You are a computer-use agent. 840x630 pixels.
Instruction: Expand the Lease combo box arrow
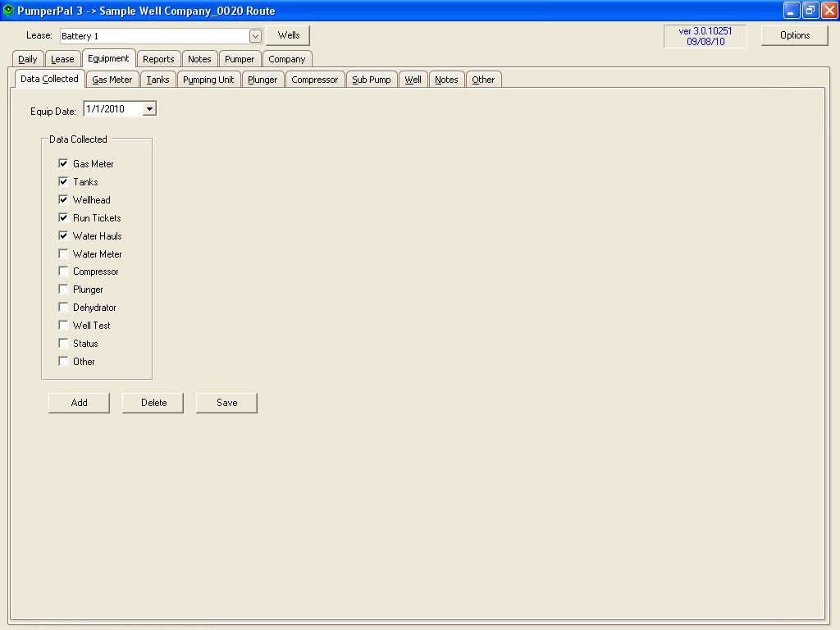(254, 35)
